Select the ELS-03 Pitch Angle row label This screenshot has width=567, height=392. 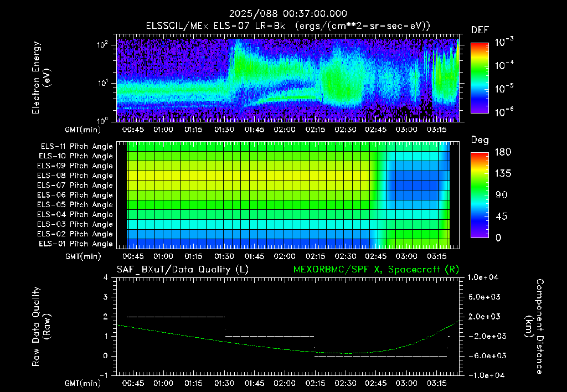(75, 224)
